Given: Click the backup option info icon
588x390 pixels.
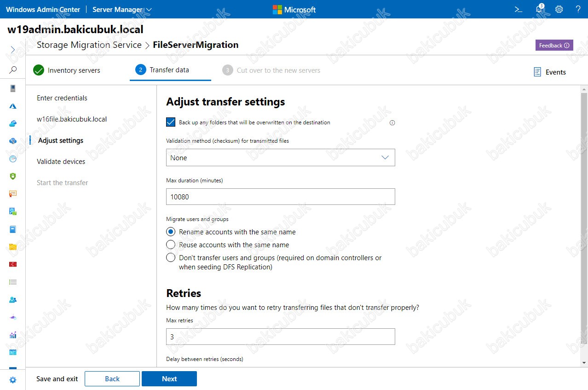Looking at the screenshot, I should tap(392, 122).
